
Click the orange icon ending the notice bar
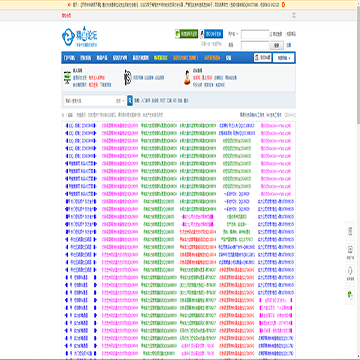point(284,5)
